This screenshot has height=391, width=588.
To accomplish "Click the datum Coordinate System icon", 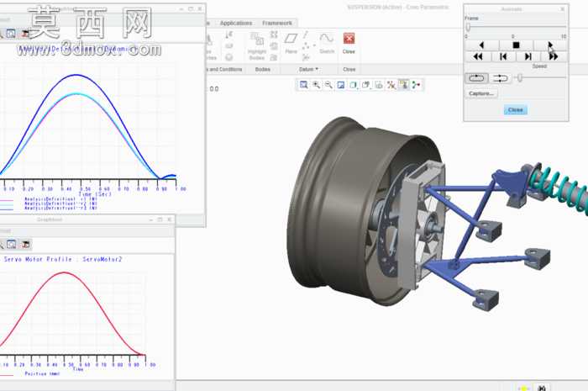I will (x=306, y=57).
